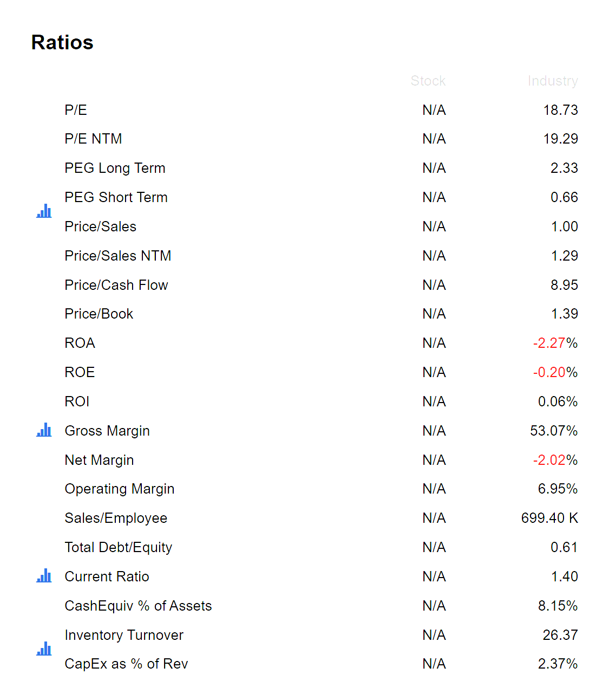602x700 pixels.
Task: Select the P/E NTM ratio label
Action: point(93,139)
